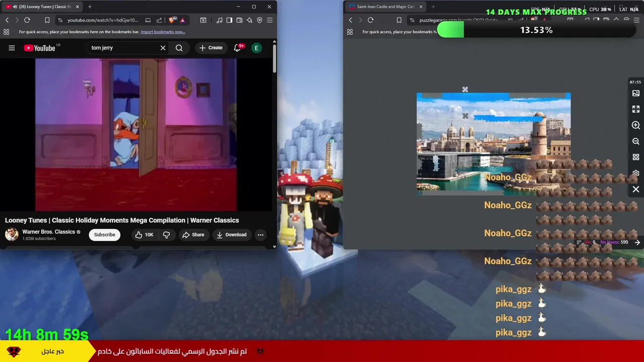Click the next arrow beside score 599

(637, 242)
